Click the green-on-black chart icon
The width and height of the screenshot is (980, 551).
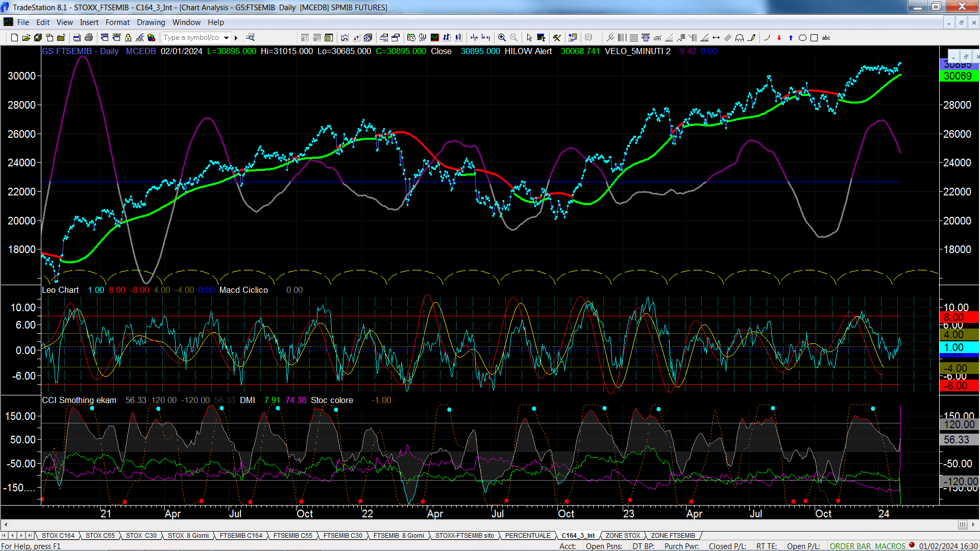click(x=434, y=37)
